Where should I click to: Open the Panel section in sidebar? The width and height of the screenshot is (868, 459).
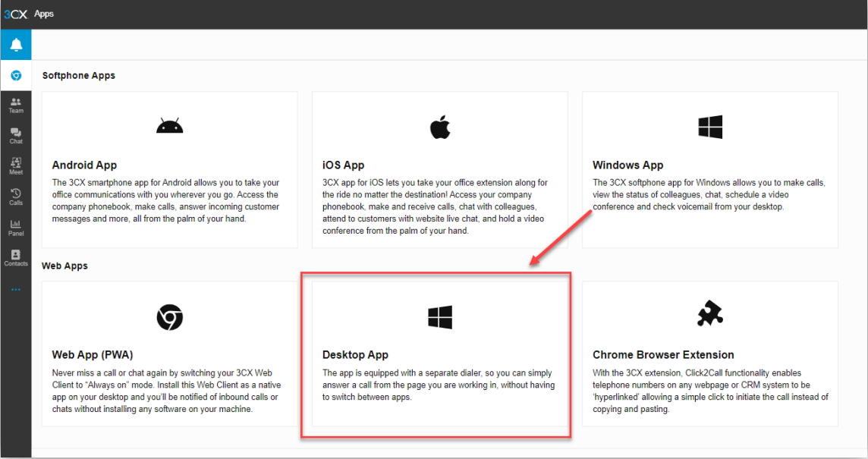coord(16,228)
